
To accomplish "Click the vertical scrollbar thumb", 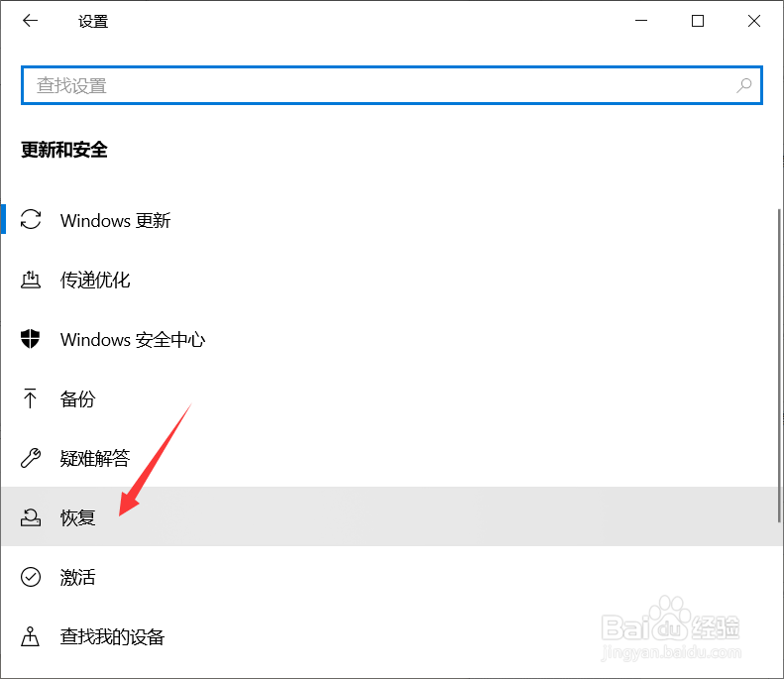I will pos(779,366).
